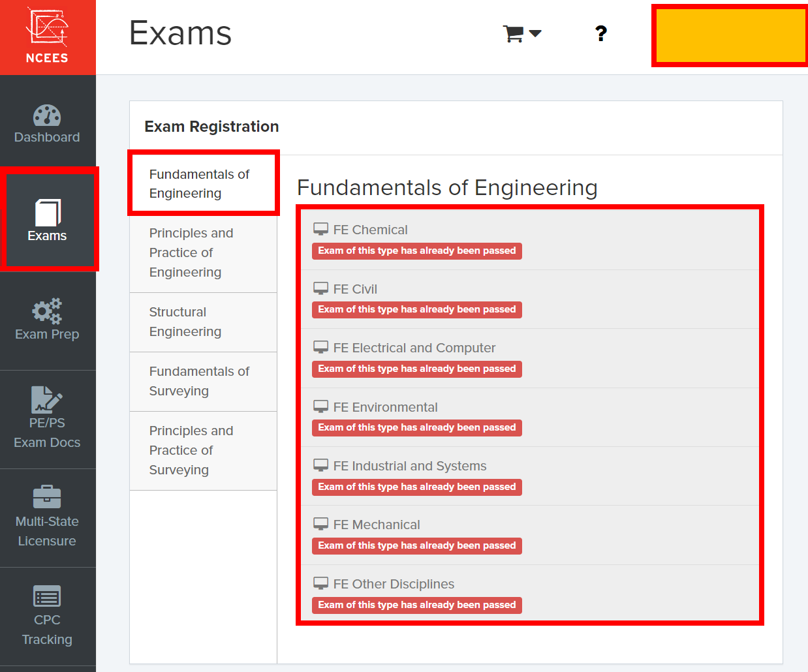Open Principles and Practice of Surveying tab
808x672 pixels.
click(x=204, y=451)
